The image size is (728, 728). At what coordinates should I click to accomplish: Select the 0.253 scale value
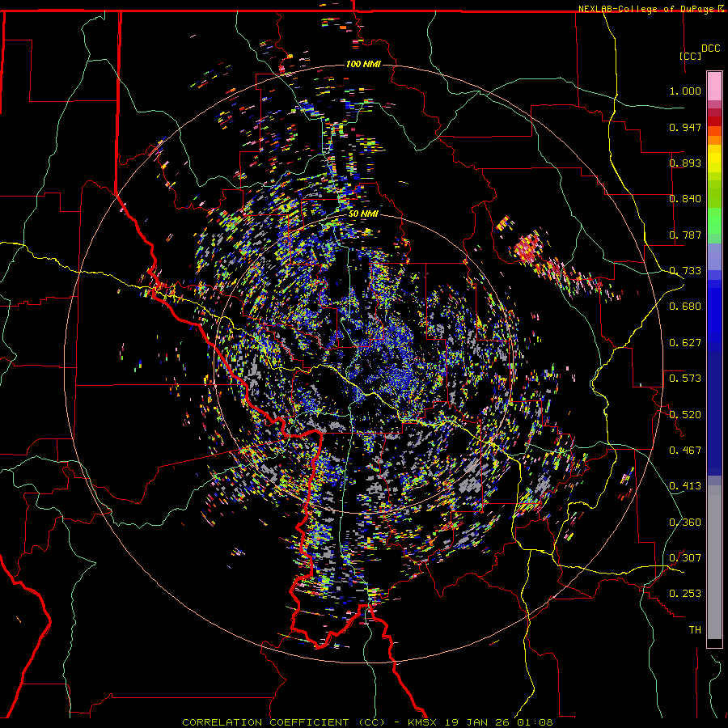click(685, 594)
